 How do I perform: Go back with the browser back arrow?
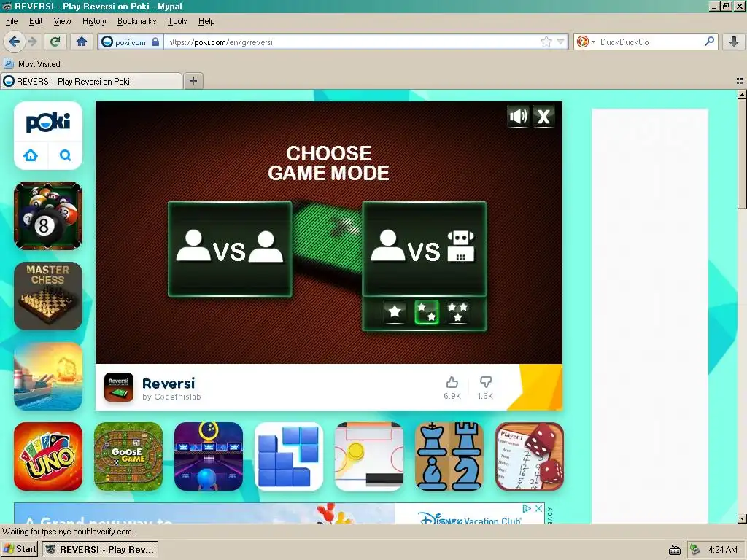click(15, 42)
